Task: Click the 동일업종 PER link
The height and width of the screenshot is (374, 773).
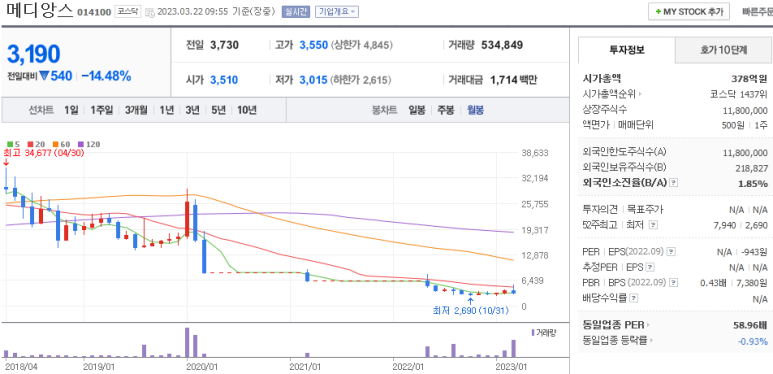Action: click(614, 325)
